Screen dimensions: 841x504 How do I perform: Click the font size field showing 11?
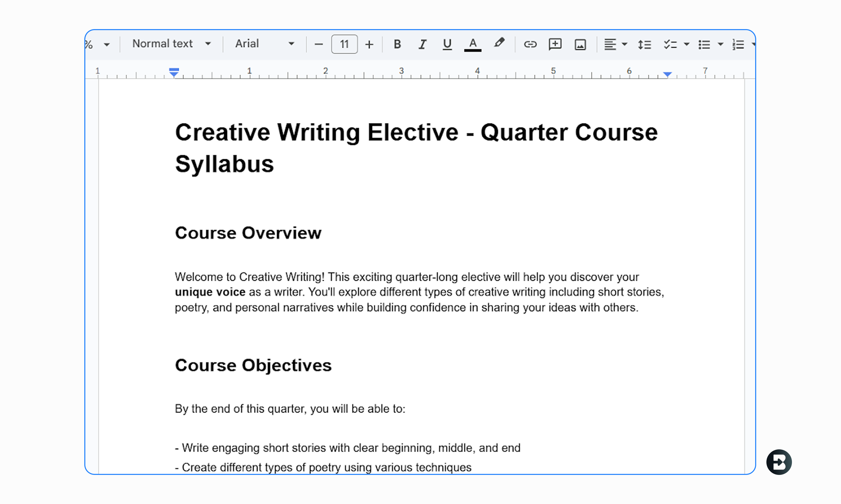click(344, 44)
